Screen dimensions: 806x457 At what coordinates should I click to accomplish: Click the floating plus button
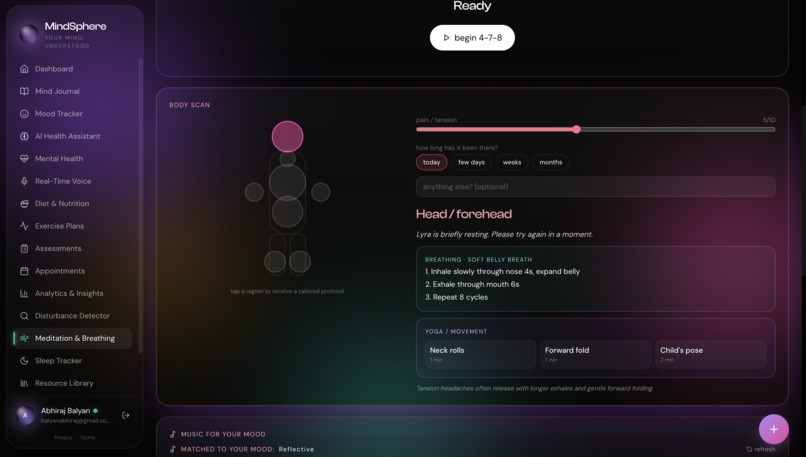(x=774, y=429)
